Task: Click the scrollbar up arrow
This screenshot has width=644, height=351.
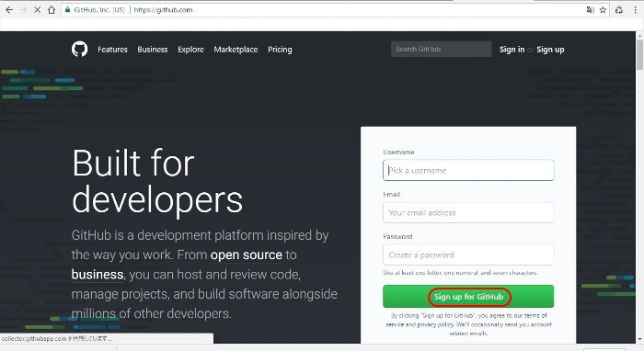Action: (x=639, y=36)
